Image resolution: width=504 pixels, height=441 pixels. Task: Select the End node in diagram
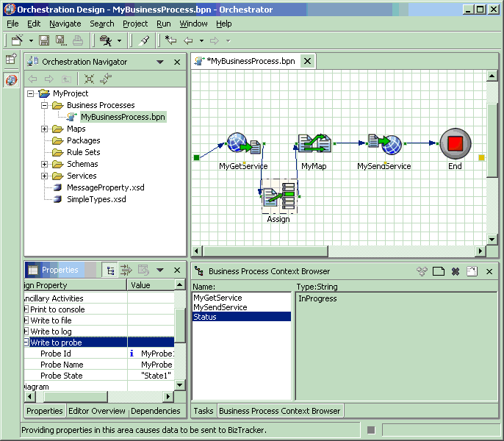(456, 143)
